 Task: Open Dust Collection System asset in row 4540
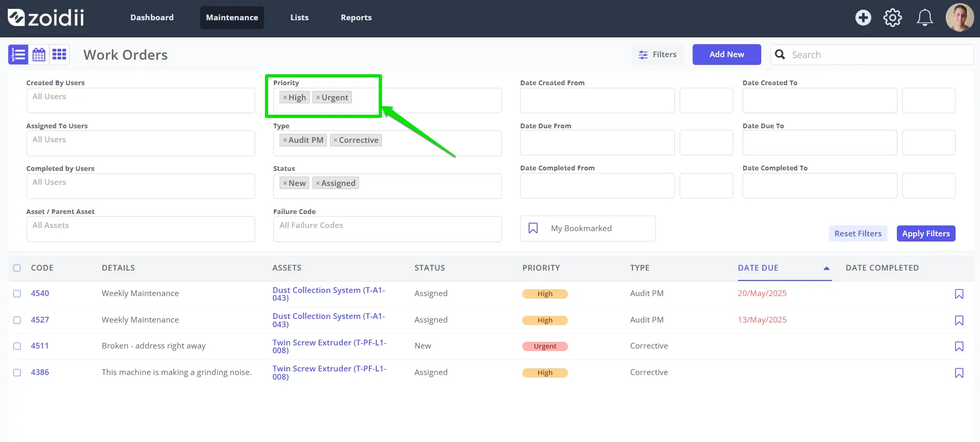tap(329, 294)
